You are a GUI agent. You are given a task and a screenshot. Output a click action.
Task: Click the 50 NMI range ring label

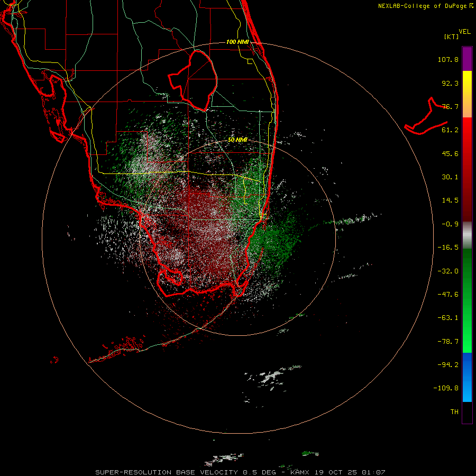tap(237, 140)
